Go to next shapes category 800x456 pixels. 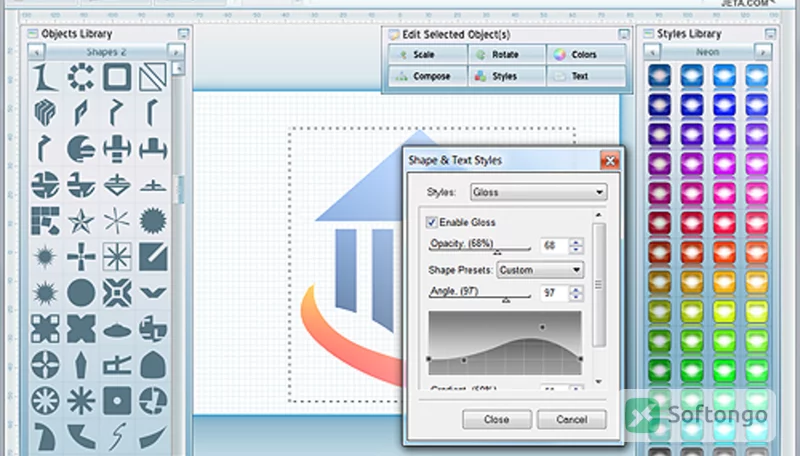click(x=176, y=52)
